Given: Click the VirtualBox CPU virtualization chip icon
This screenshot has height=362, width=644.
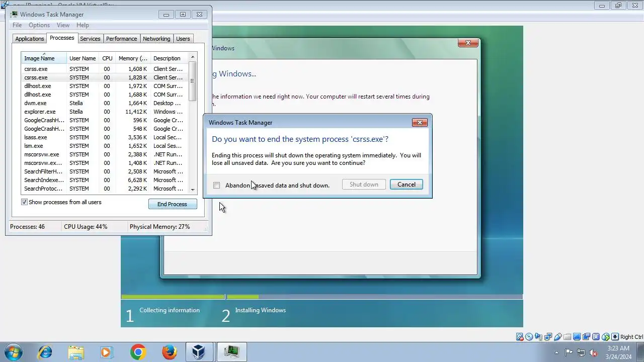Looking at the screenshot, I should (596, 337).
